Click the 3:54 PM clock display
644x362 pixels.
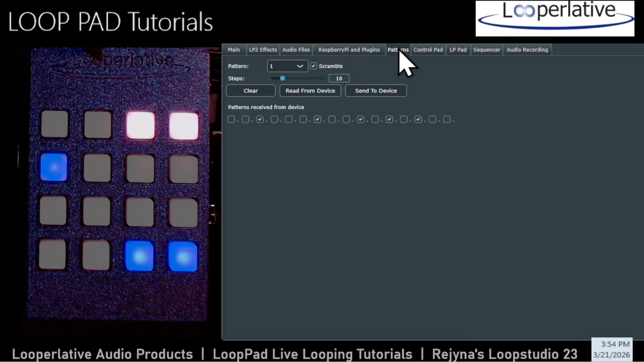tap(615, 344)
